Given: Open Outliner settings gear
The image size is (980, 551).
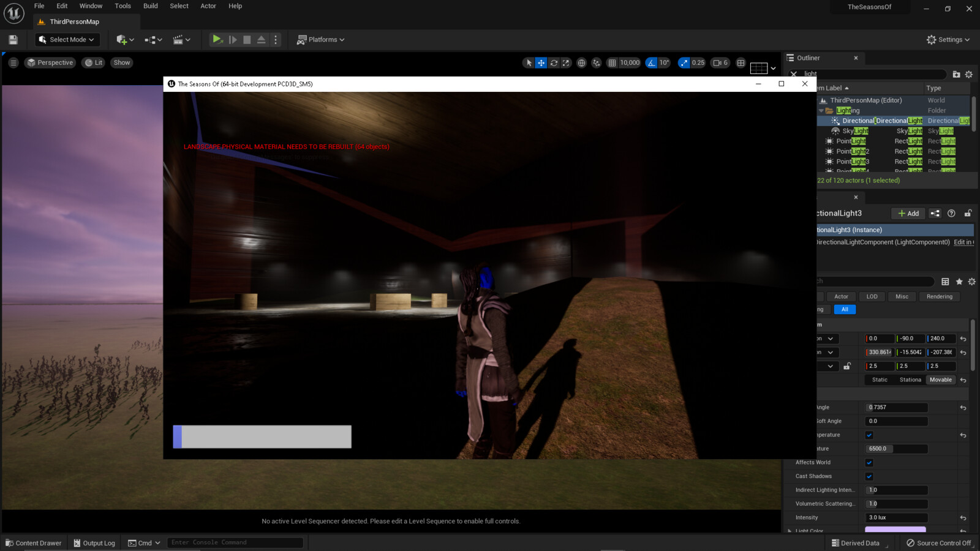Looking at the screenshot, I should click(969, 74).
